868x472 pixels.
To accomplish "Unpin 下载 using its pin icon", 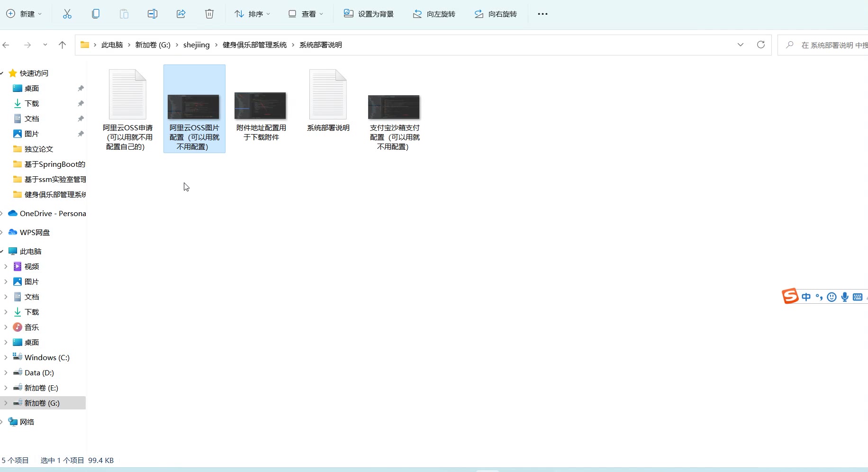I will coord(81,104).
